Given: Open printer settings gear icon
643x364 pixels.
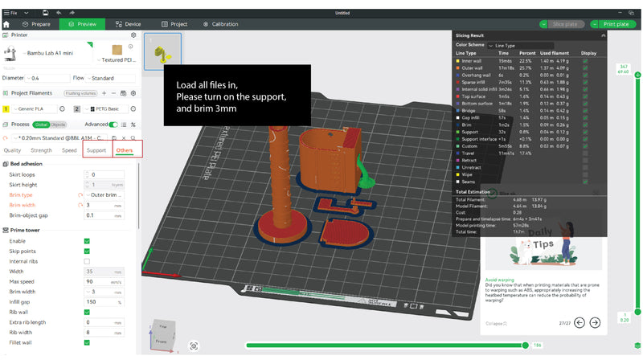Looking at the screenshot, I should 133,35.
